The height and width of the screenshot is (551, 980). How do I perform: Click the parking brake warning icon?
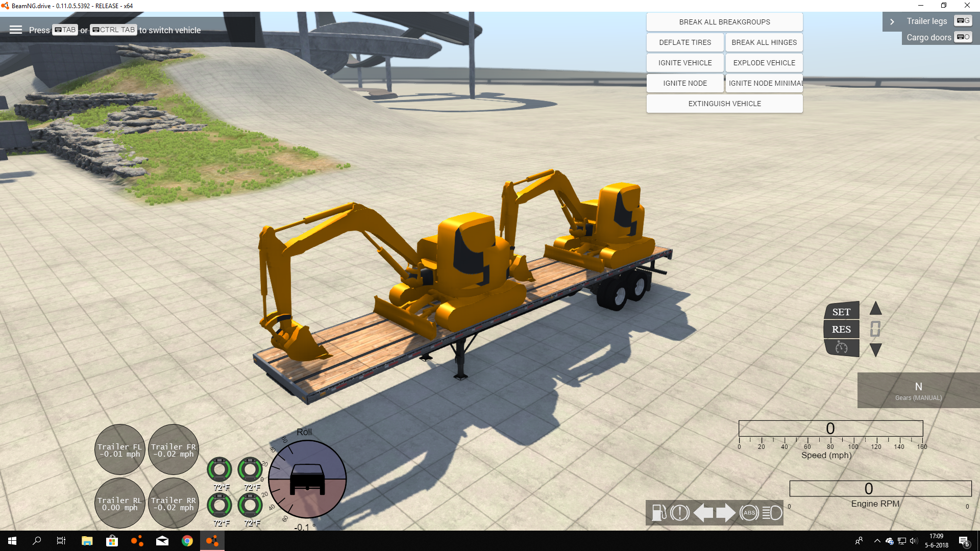680,512
